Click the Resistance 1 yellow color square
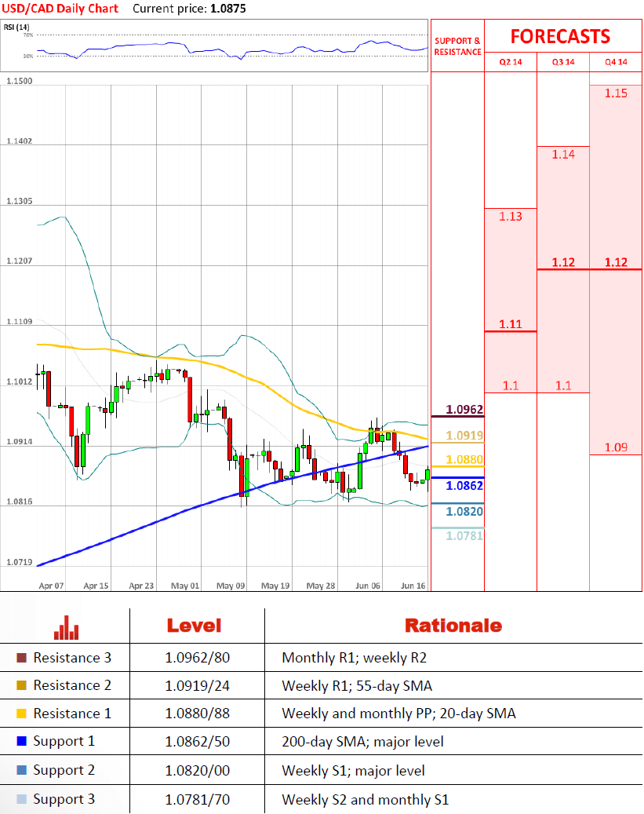This screenshot has height=814, width=644. tap(21, 714)
